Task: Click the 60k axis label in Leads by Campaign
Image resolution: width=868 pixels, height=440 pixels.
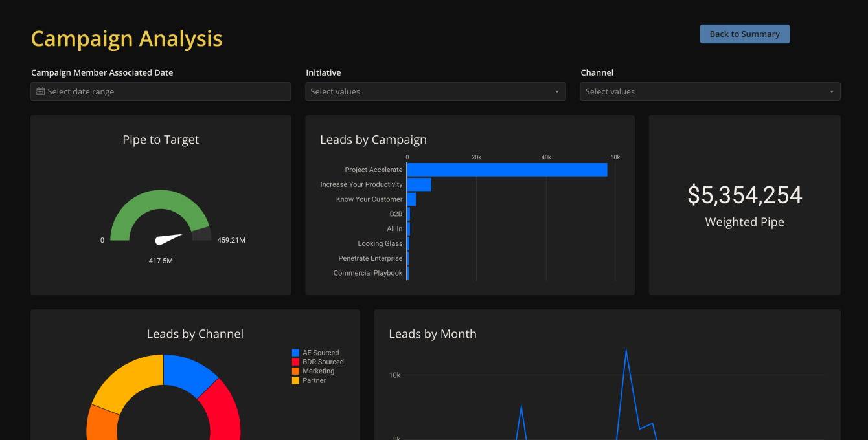Action: [x=615, y=157]
